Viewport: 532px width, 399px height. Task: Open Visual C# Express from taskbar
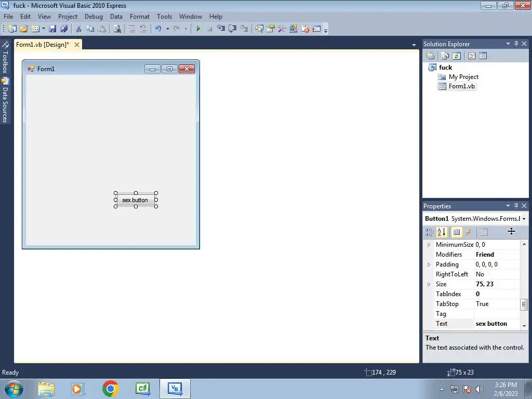pyautogui.click(x=142, y=389)
